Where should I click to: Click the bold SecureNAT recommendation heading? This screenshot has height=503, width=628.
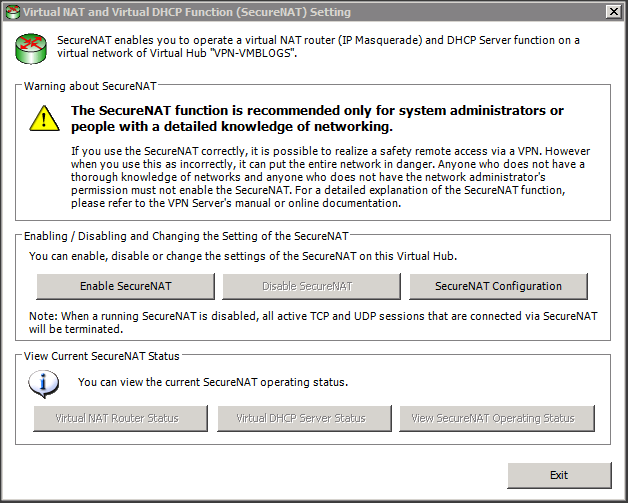pos(317,118)
